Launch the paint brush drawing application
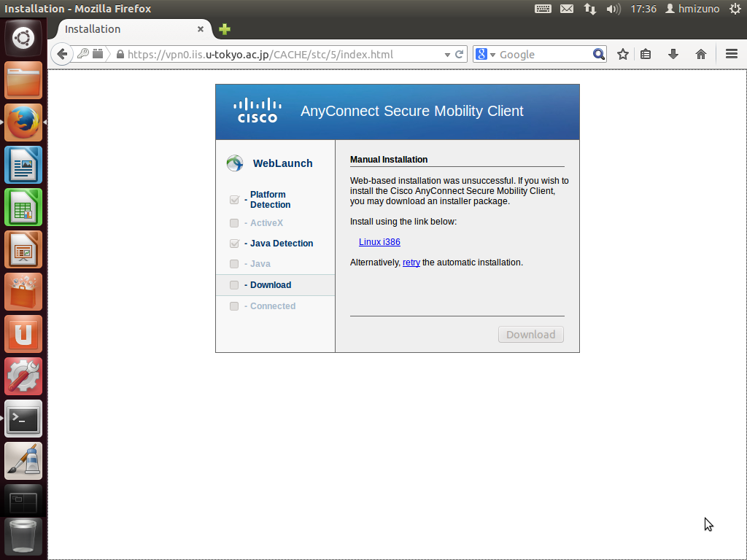The width and height of the screenshot is (747, 560). (23, 461)
